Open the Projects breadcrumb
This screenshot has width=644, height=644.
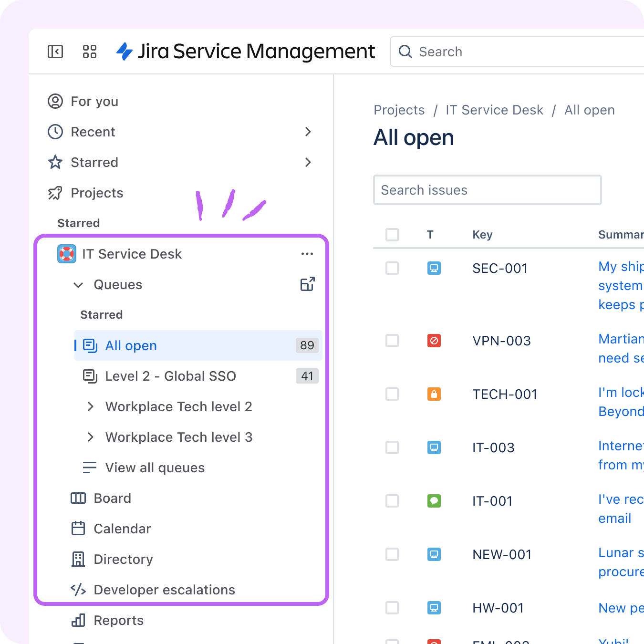(399, 110)
